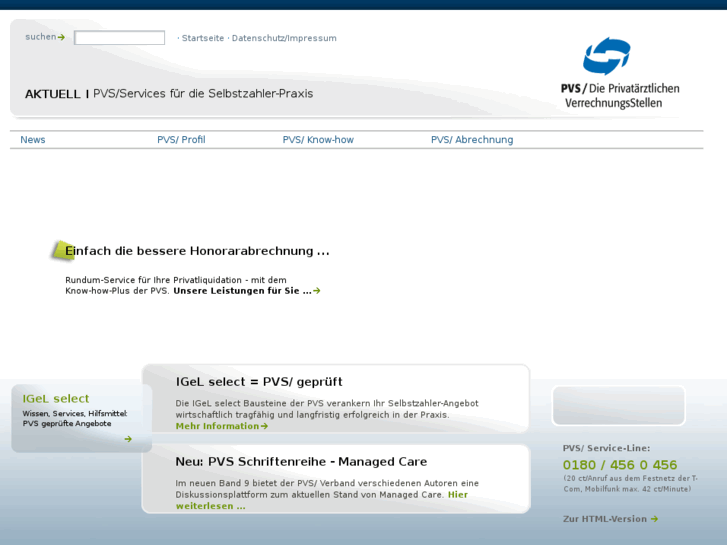Click the suchen search label

tap(41, 37)
